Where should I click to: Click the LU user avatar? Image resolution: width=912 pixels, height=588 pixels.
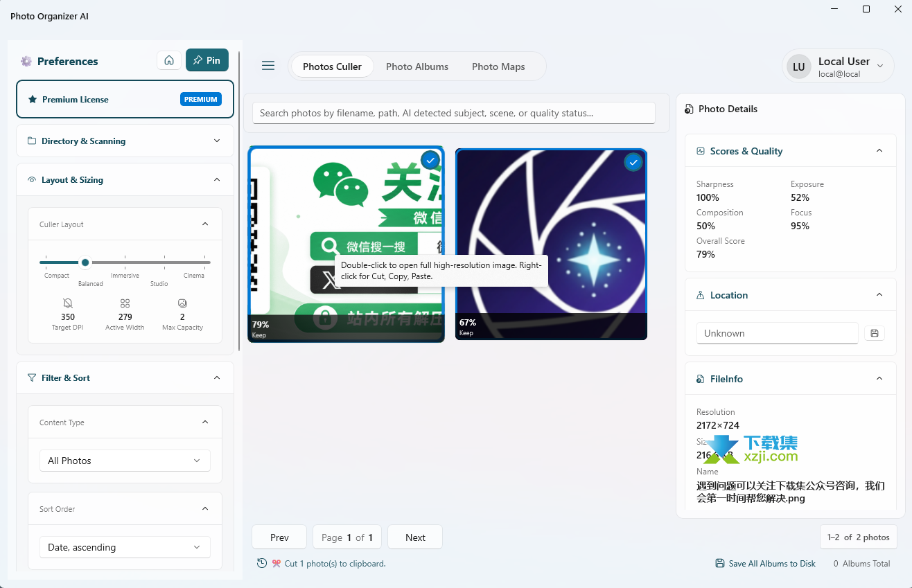[x=799, y=66]
